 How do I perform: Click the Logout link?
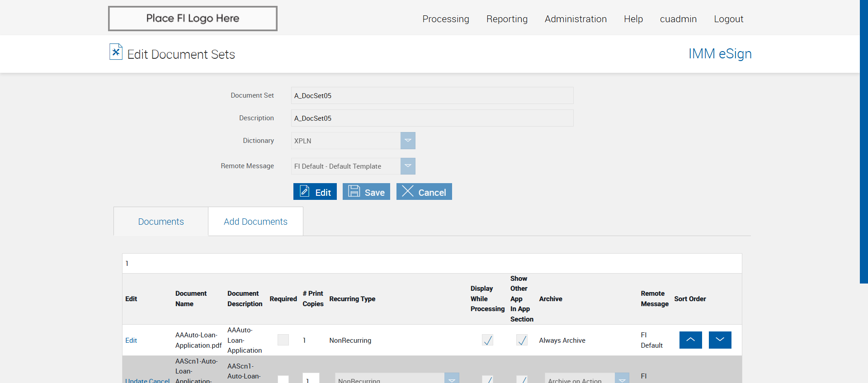(x=728, y=19)
